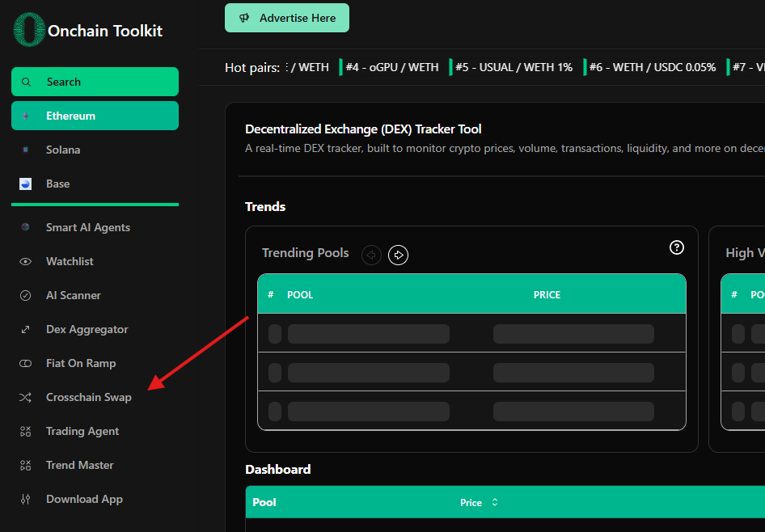The width and height of the screenshot is (765, 532).
Task: Click the Crosschain Swap shuffle icon
Action: coord(26,398)
